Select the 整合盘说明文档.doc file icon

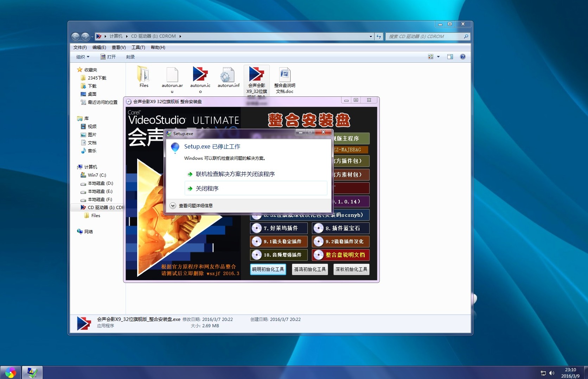pos(285,74)
